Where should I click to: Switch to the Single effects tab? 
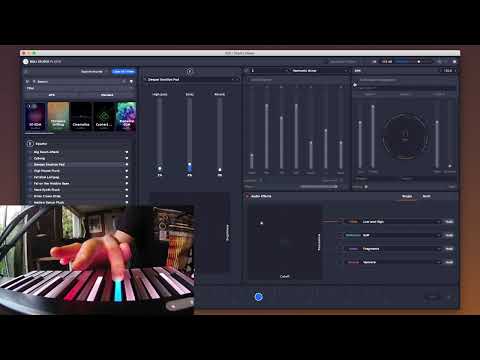pyautogui.click(x=407, y=196)
